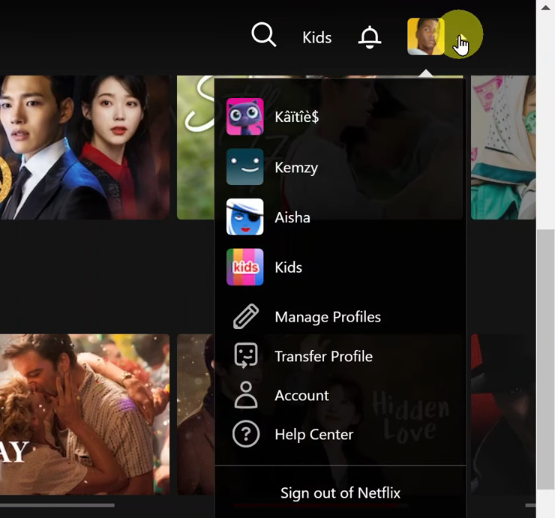The height and width of the screenshot is (518, 555).
Task: Click the person icon for Account
Action: tap(246, 395)
